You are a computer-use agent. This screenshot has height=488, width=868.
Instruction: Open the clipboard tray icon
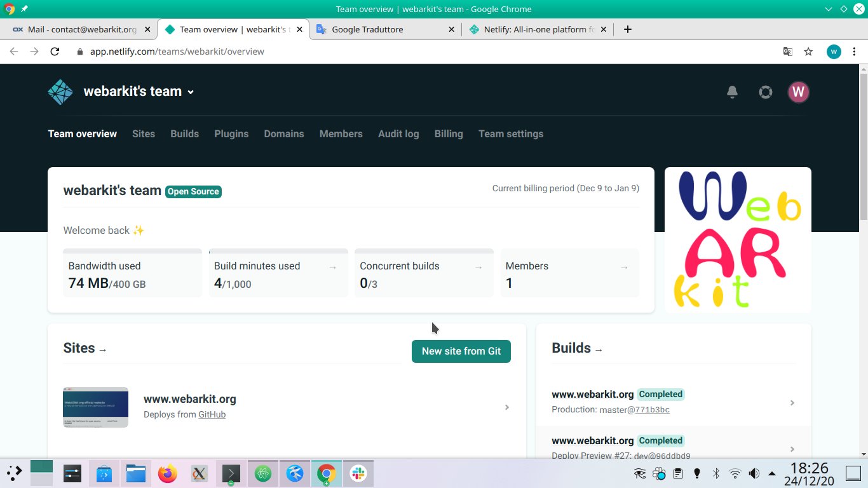678,473
